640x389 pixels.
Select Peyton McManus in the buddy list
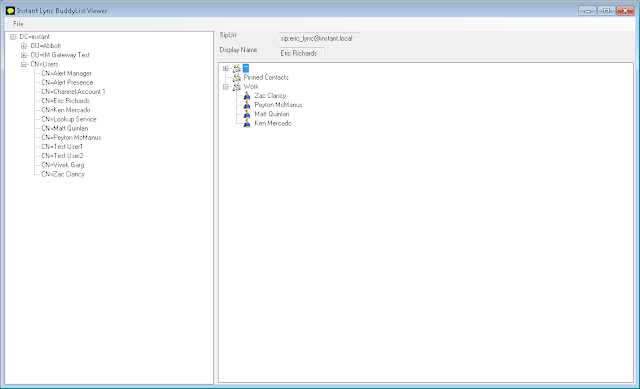coord(278,105)
